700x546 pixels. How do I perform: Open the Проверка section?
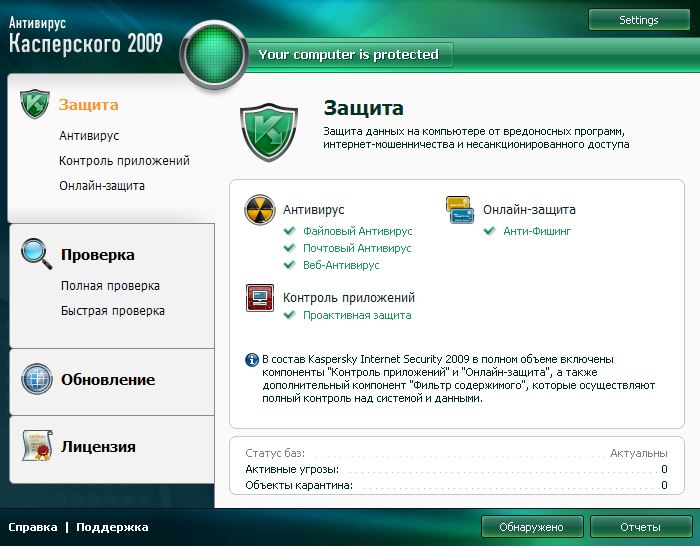click(x=98, y=255)
